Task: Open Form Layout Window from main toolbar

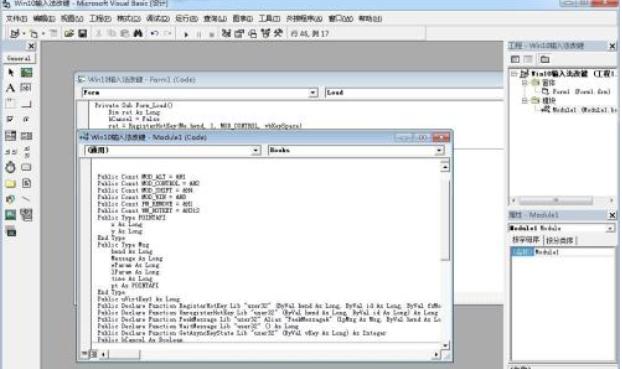Action: pyautogui.click(x=252, y=34)
